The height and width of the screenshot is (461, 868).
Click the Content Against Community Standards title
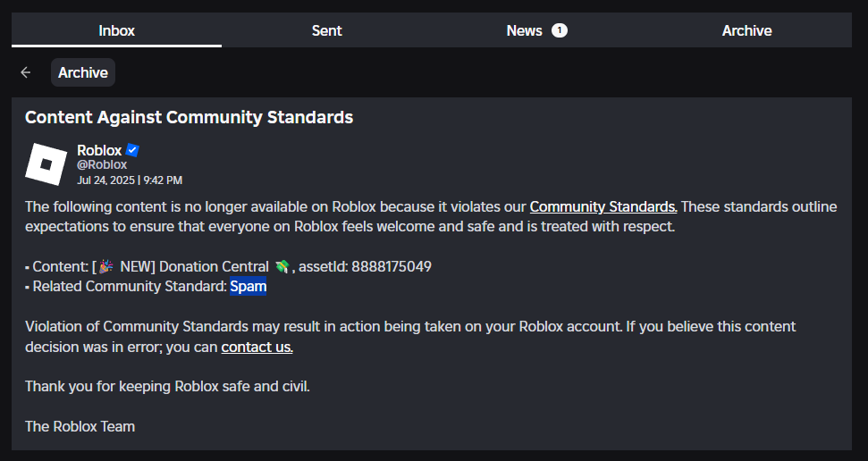pos(189,118)
